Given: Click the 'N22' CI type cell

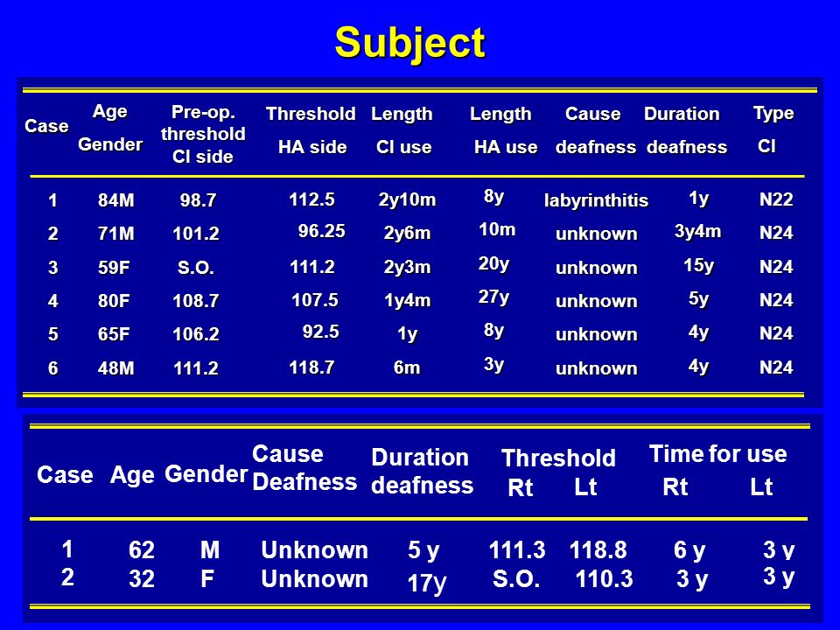Looking at the screenshot, I should click(x=776, y=199).
